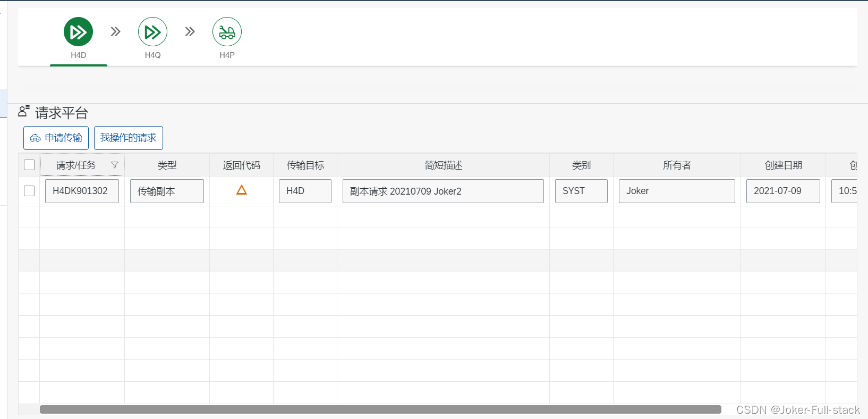Click the H4Q tab label

coord(152,55)
